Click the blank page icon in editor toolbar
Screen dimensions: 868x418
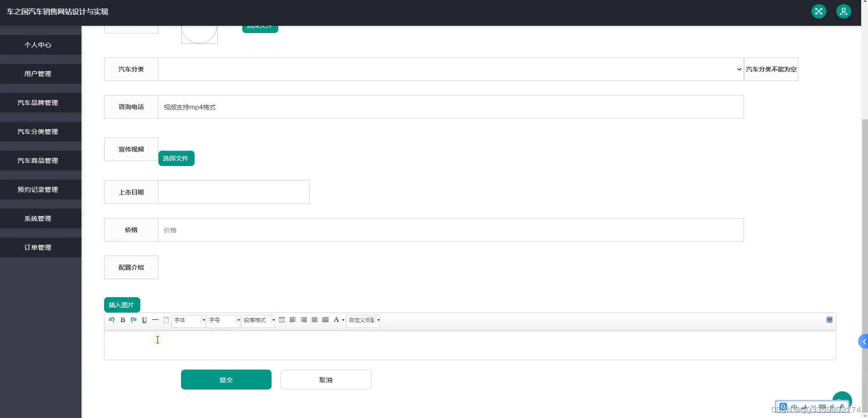[166, 320]
